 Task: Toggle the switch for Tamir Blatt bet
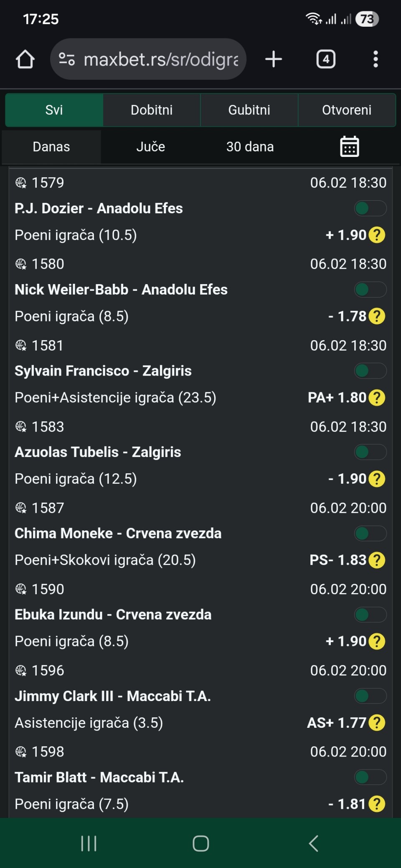(x=370, y=777)
